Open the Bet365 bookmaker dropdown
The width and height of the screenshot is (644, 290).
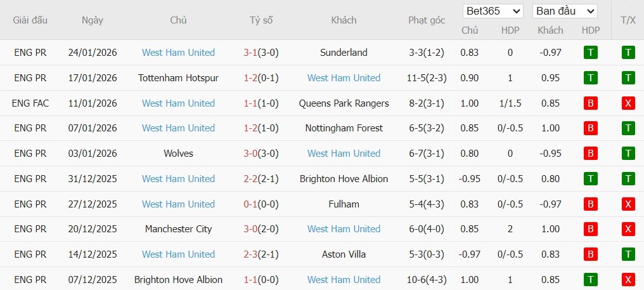(493, 11)
